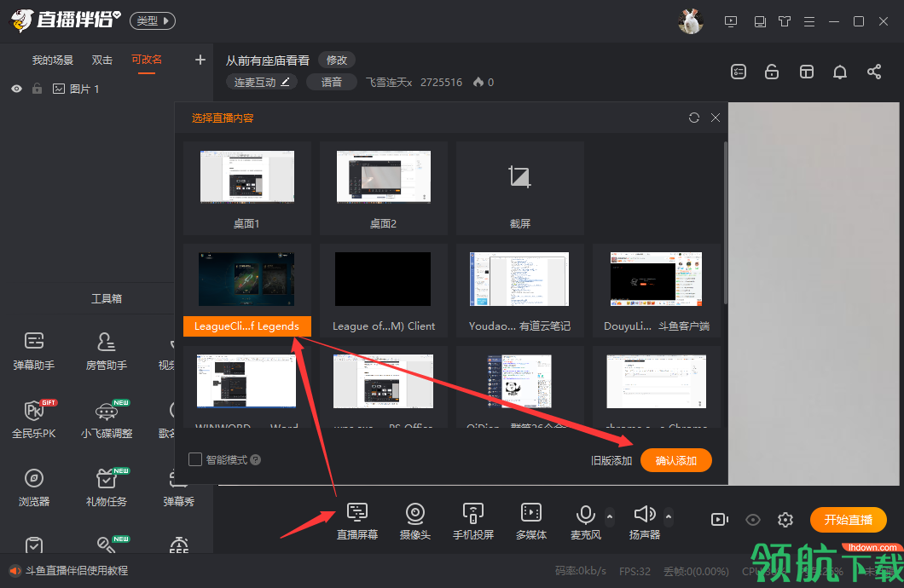Open 礼物任务 tool

(107, 487)
